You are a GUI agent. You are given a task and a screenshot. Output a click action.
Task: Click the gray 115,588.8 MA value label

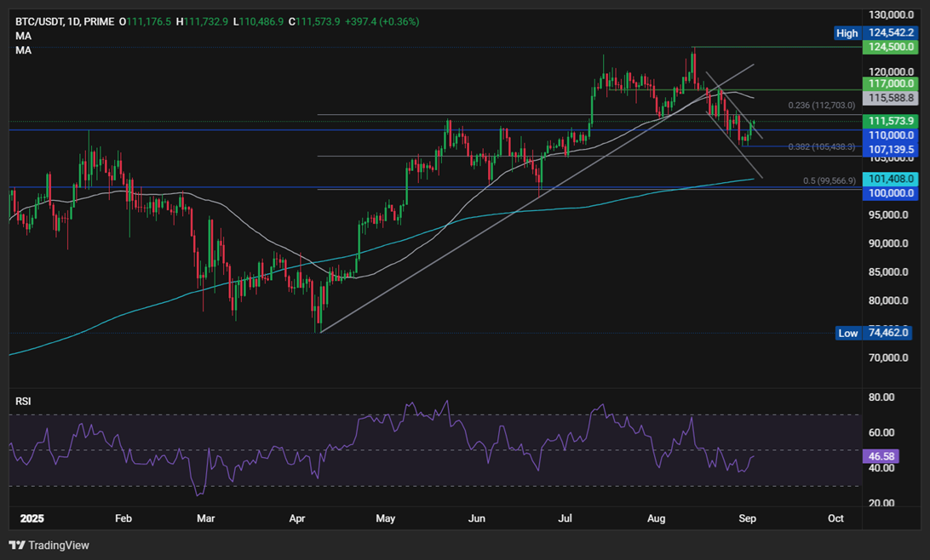point(890,98)
